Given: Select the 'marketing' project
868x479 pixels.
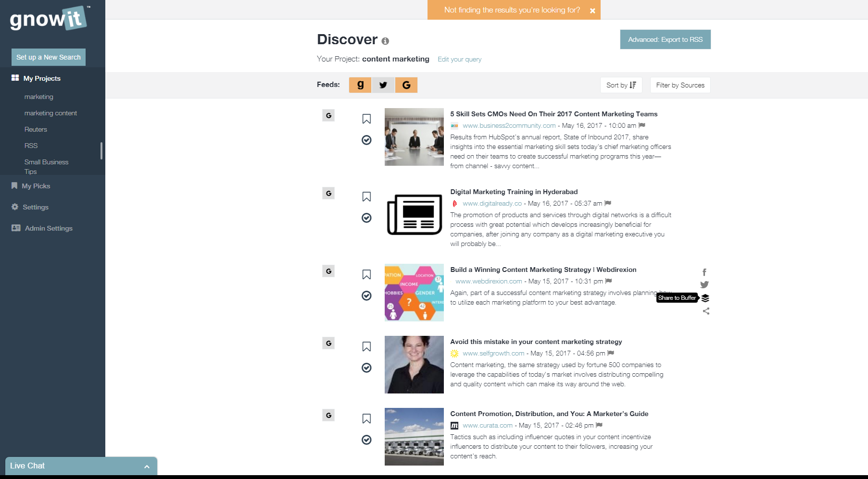Looking at the screenshot, I should pos(39,97).
